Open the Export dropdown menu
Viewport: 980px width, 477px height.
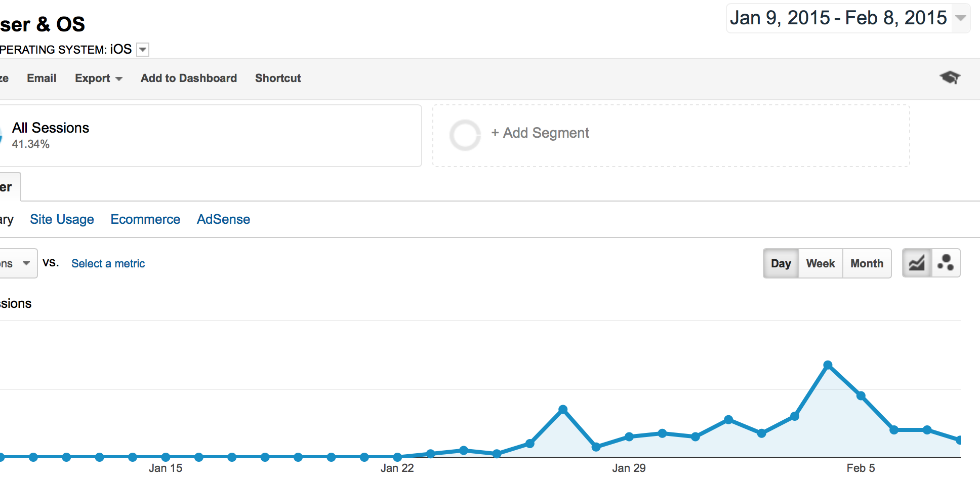[x=98, y=78]
